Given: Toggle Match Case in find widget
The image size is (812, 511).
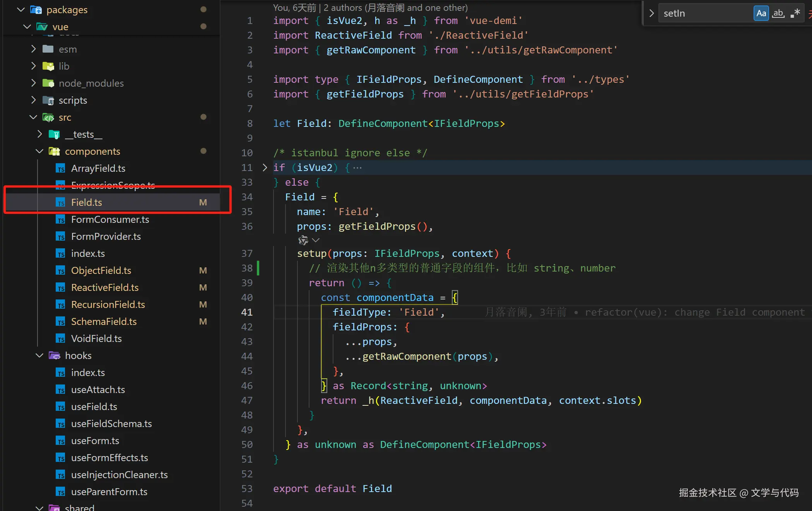Looking at the screenshot, I should click(761, 14).
